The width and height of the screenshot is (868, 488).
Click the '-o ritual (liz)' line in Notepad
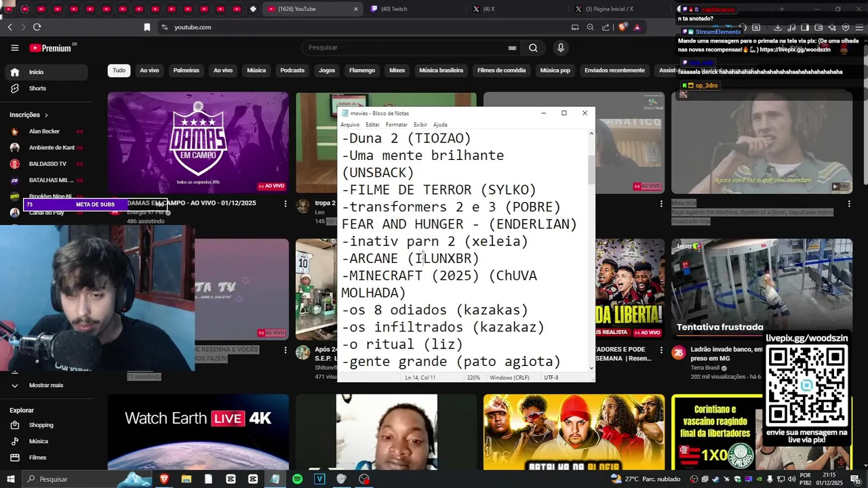pyautogui.click(x=402, y=344)
